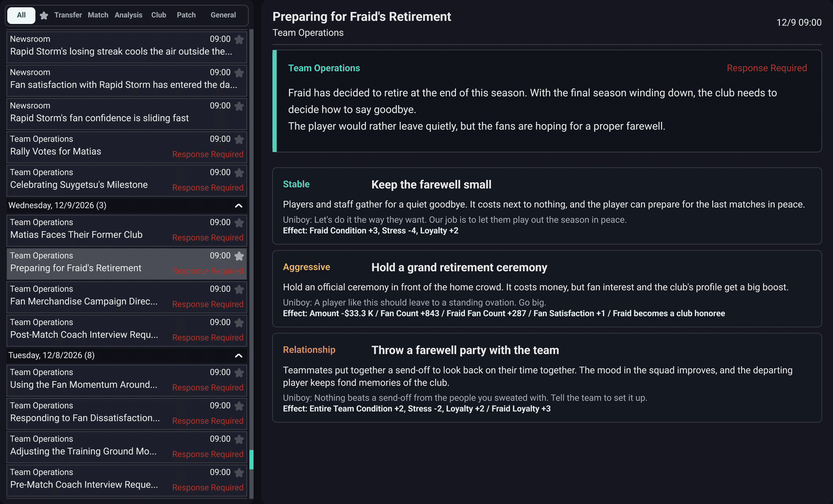Toggle star on Celebrating Suygetsu's Milestone
The width and height of the screenshot is (833, 504).
(x=239, y=172)
